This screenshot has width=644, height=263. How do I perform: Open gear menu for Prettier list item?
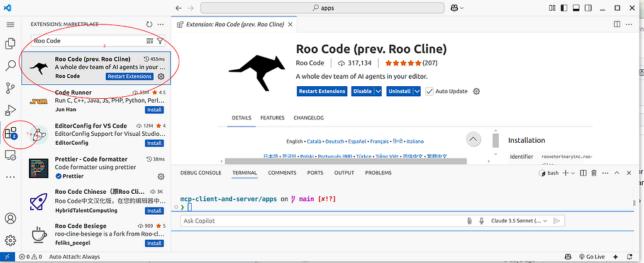(x=161, y=176)
